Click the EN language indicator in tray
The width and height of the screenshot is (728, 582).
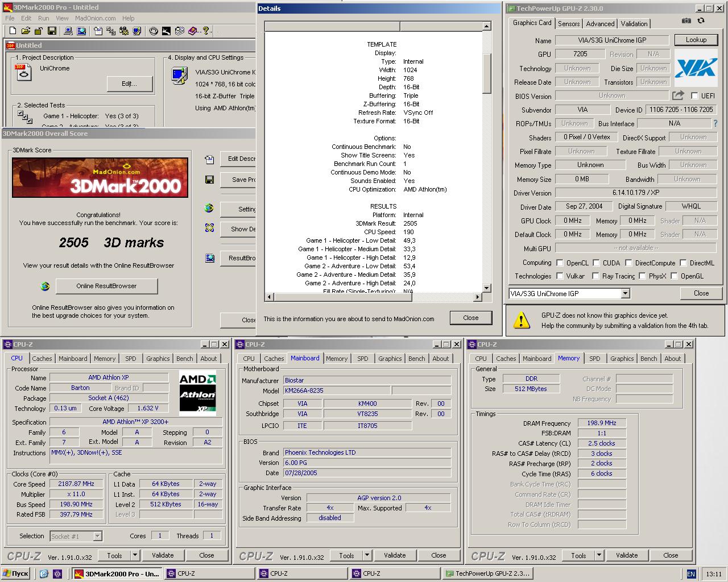coord(691,574)
